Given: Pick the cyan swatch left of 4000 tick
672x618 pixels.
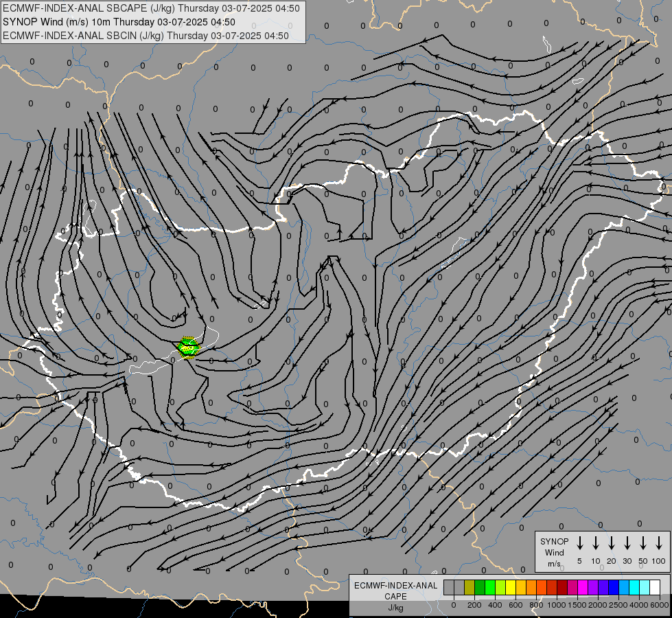Looking at the screenshot, I should pos(634,587).
